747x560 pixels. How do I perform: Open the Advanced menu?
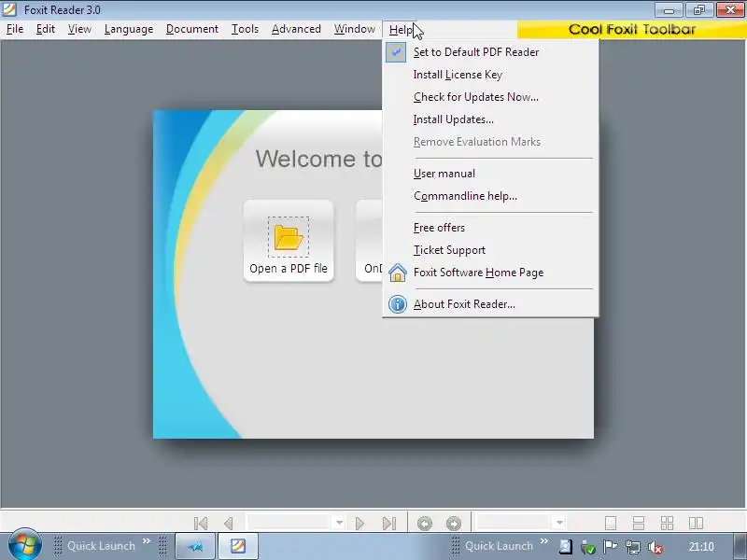coord(296,30)
